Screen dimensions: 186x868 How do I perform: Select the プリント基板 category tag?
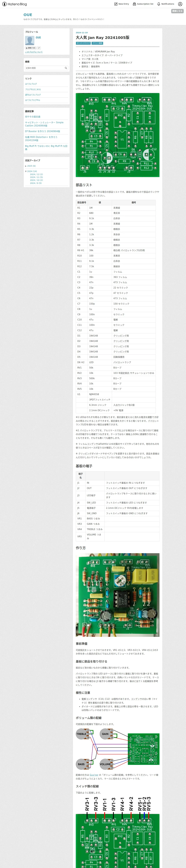97,43
